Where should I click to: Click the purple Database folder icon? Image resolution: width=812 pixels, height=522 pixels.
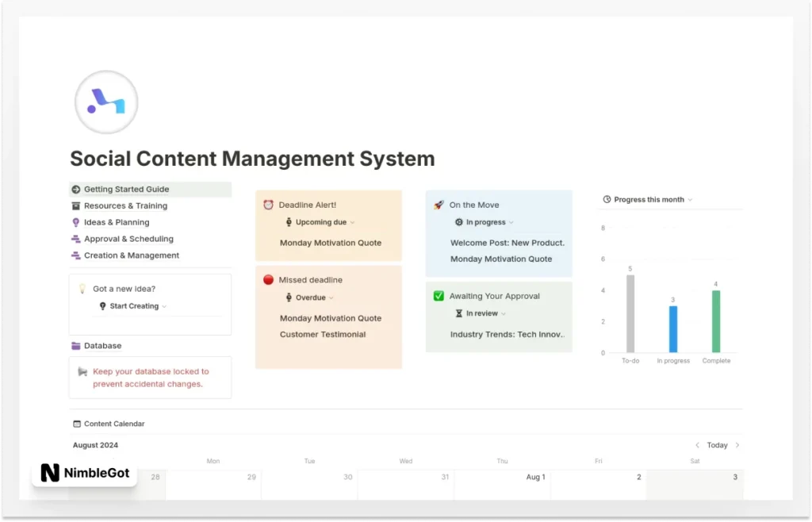(75, 346)
